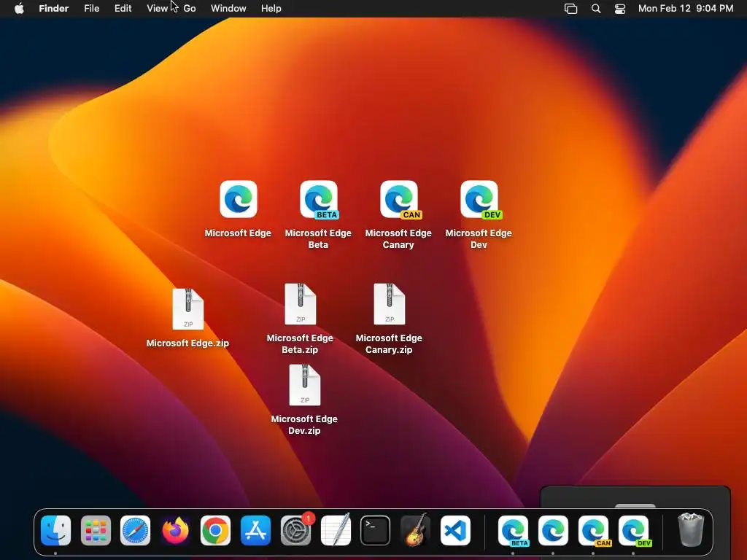This screenshot has width=747, height=560.
Task: Click the Stage Manager windows icon in menu bar
Action: click(x=570, y=9)
